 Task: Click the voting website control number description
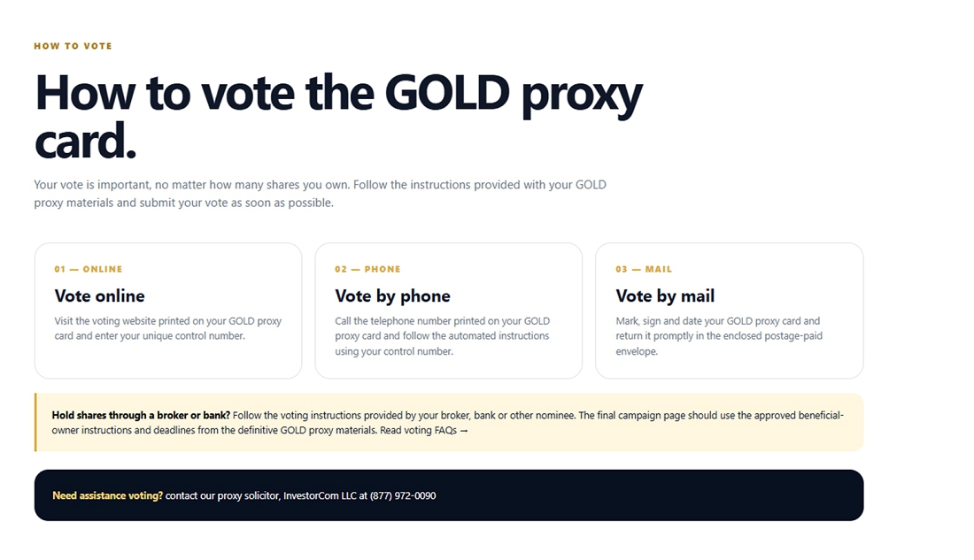[x=167, y=328]
